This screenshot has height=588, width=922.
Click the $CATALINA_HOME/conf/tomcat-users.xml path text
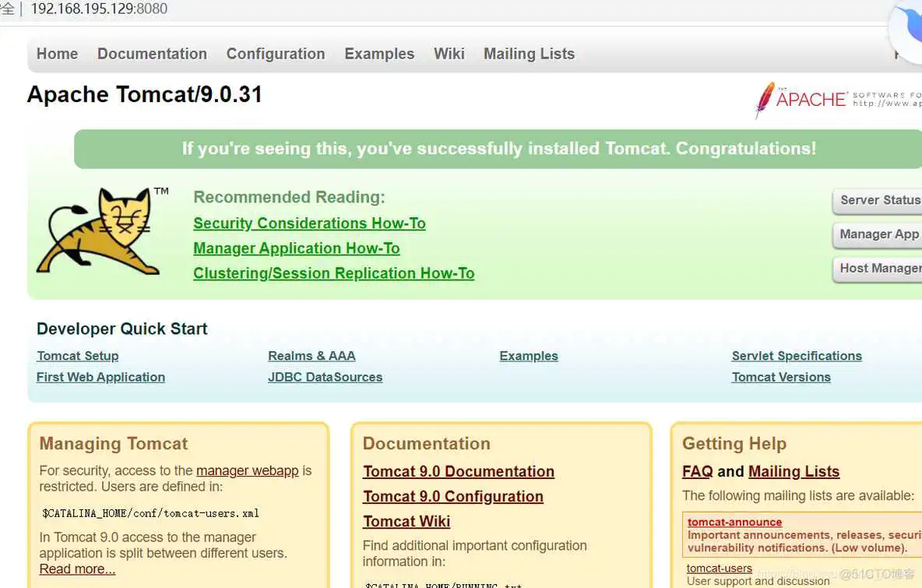(x=150, y=513)
